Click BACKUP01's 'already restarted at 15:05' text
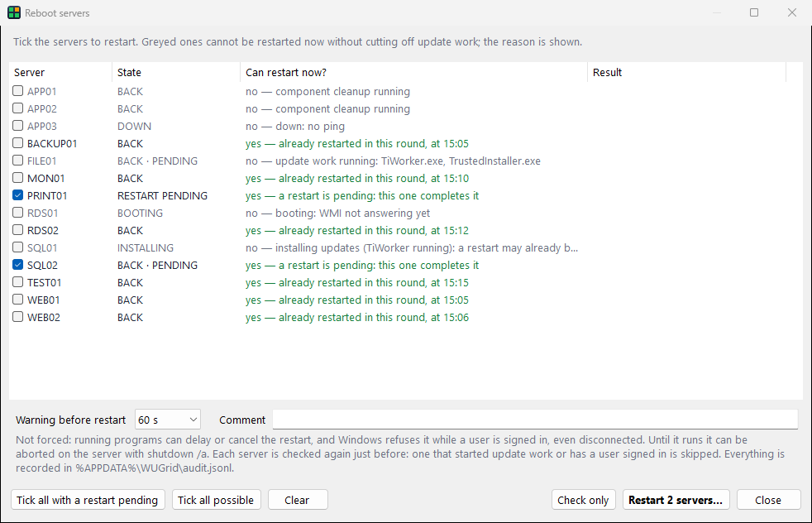 pos(357,144)
